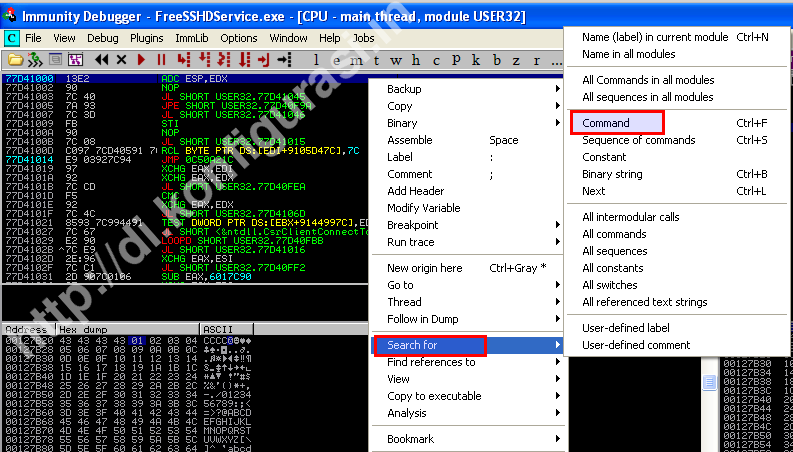Pause execution with red pause icon
The image size is (793, 452).
coord(161,60)
